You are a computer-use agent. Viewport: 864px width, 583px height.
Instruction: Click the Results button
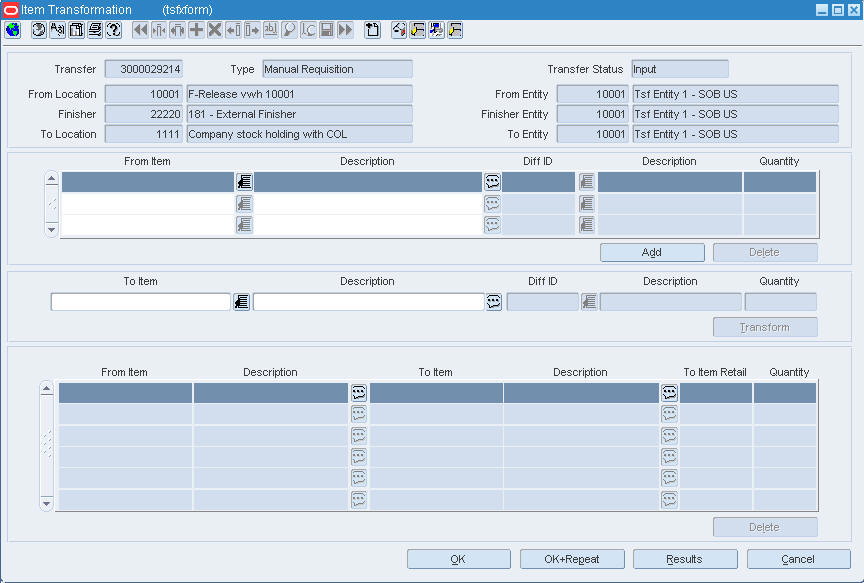[685, 559]
